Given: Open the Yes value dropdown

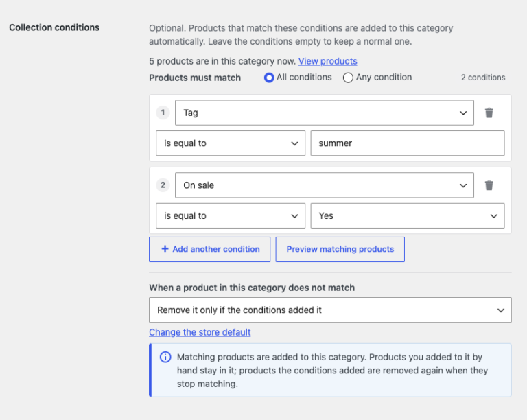Looking at the screenshot, I should click(408, 215).
